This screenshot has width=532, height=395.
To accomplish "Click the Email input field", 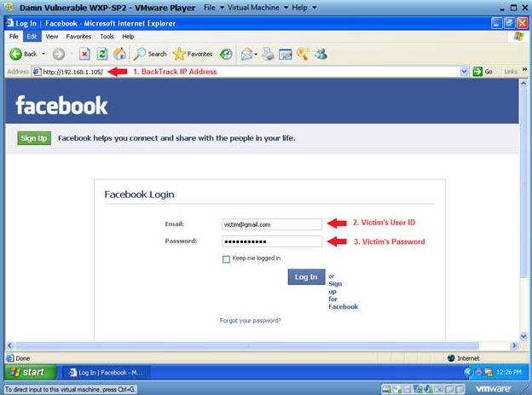I will pyautogui.click(x=271, y=224).
